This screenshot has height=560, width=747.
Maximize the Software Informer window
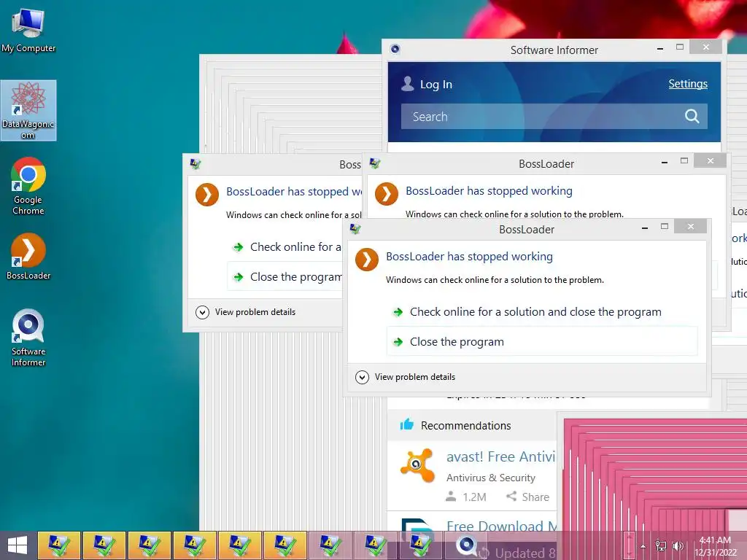[680, 47]
